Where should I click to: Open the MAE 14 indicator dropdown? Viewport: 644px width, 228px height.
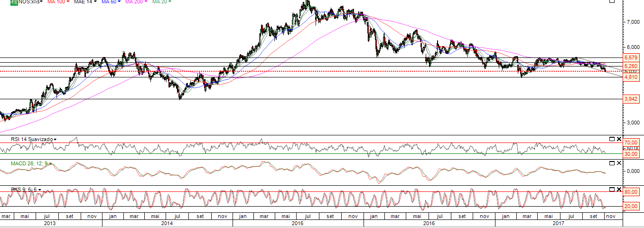(x=96, y=2)
